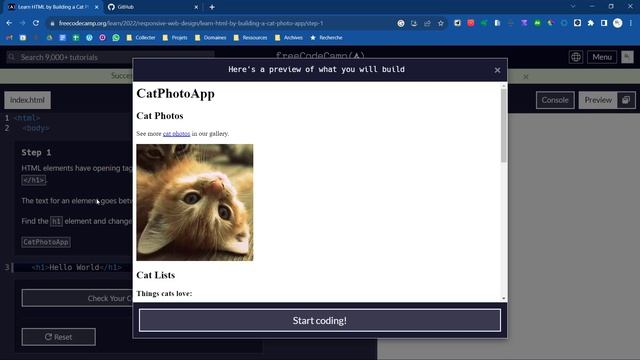Open a new browser tab
The width and height of the screenshot is (640, 360).
[x=212, y=7]
